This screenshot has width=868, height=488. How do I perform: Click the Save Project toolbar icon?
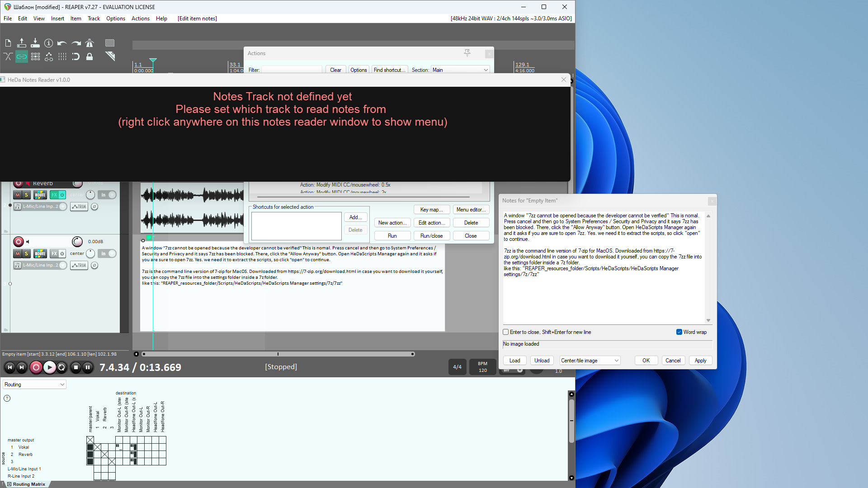(35, 43)
